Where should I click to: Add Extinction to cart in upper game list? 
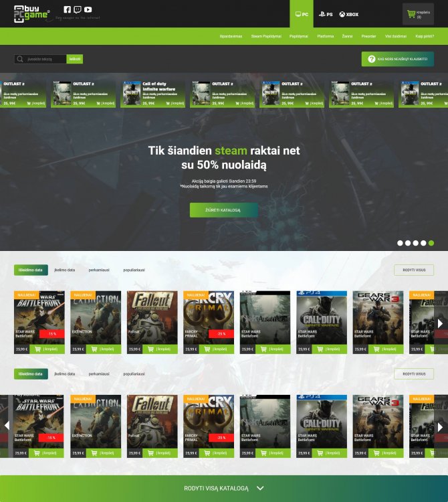(x=104, y=349)
